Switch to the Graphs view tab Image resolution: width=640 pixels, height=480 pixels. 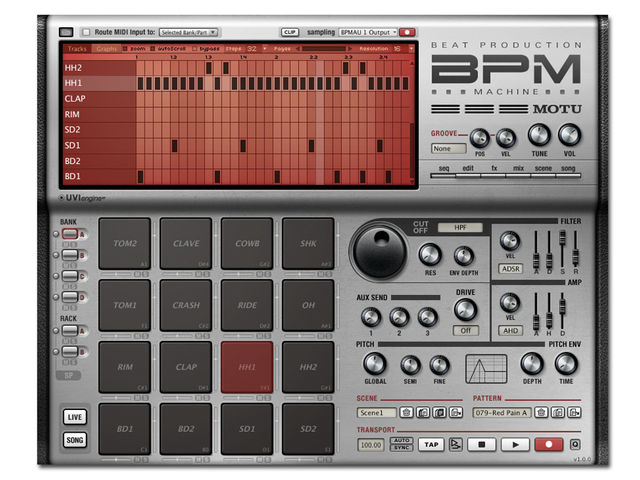(107, 49)
